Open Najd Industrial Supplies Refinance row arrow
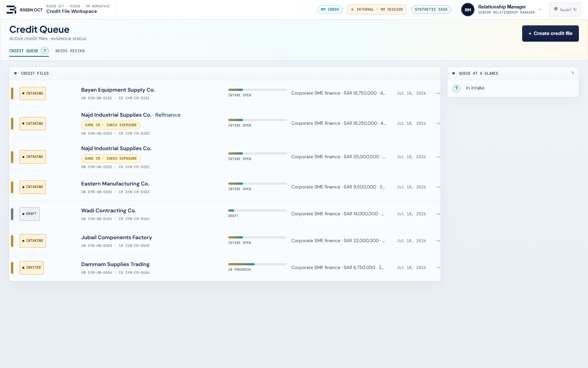Screen dimensions: 588x368 coord(438,124)
